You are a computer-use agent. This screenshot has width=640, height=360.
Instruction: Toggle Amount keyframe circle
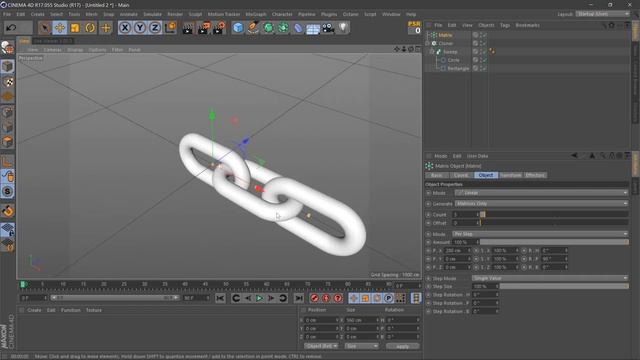tap(429, 242)
